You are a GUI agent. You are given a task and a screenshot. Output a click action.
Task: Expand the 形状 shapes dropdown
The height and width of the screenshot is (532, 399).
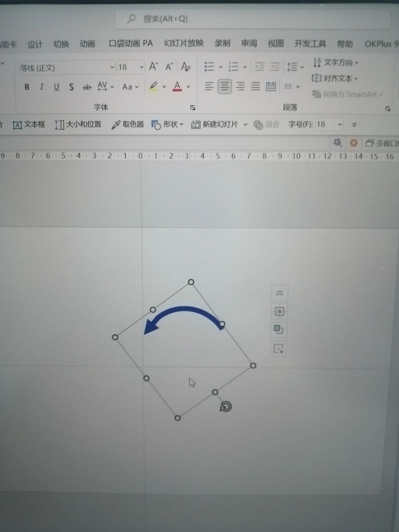167,124
